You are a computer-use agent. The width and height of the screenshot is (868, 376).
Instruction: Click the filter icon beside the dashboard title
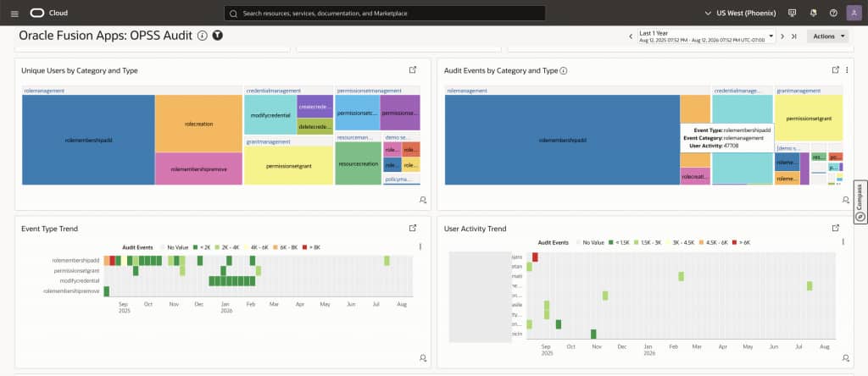click(x=218, y=36)
